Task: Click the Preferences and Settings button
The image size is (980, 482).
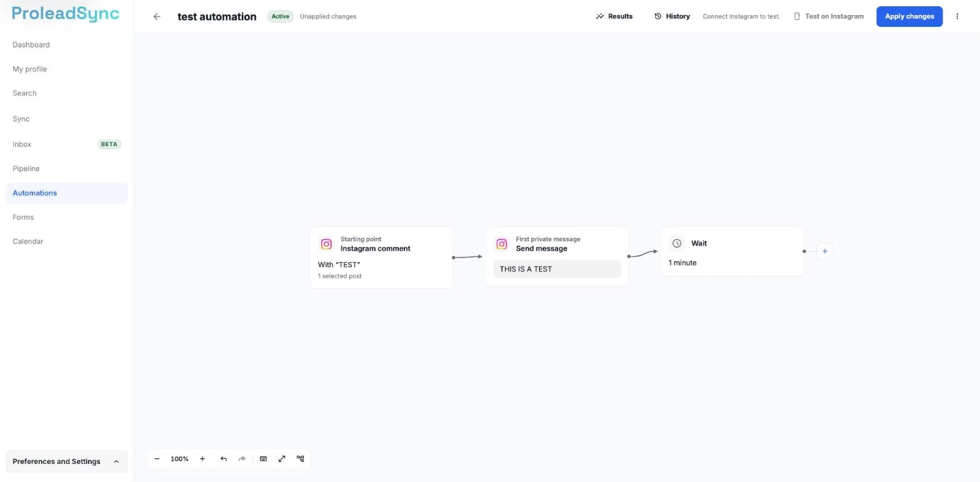Action: coord(67,462)
